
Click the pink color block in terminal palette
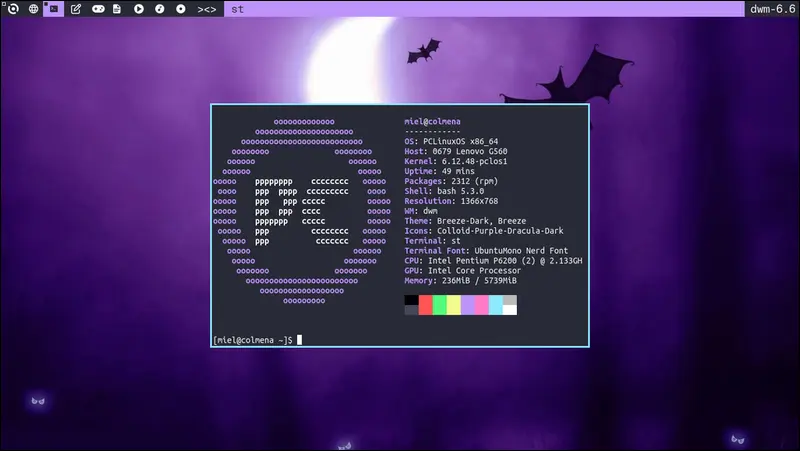[482, 305]
